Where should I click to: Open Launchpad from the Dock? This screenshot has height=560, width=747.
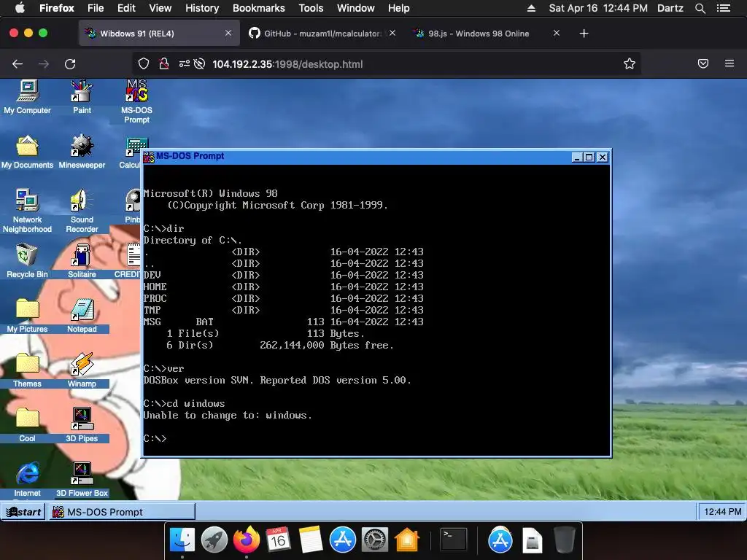(x=214, y=540)
